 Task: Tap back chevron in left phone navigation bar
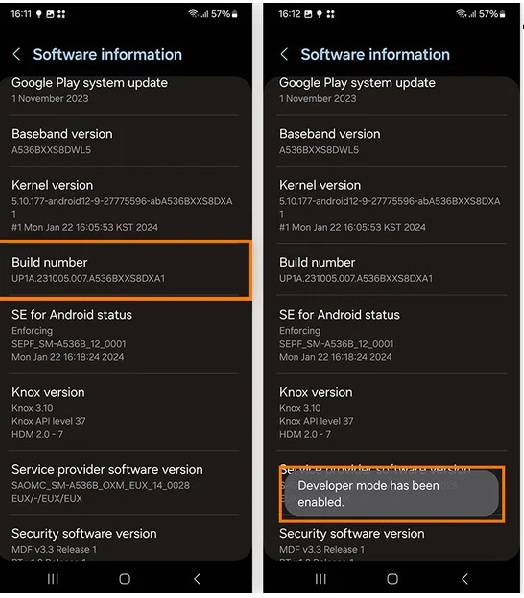pyautogui.click(x=197, y=579)
